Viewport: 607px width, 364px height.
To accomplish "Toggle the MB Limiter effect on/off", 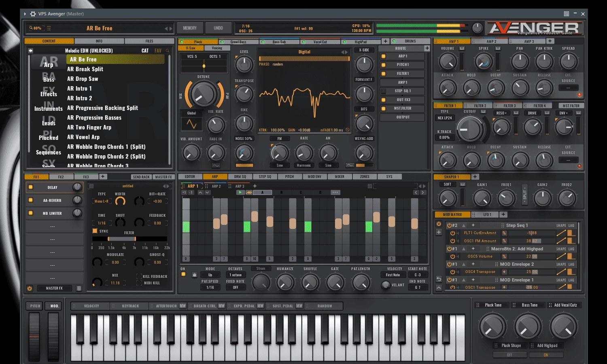I will click(30, 213).
